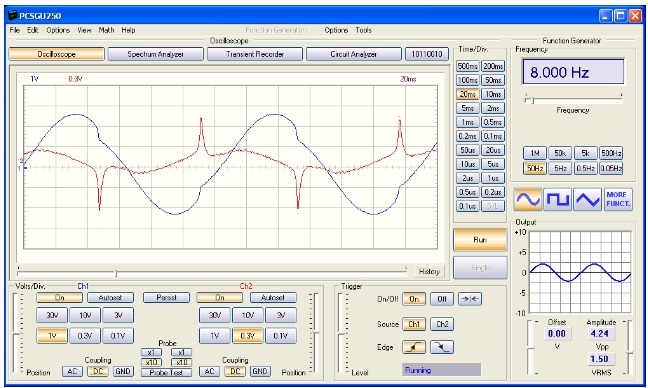Toggle Ch2 On button
648x388 pixels.
point(219,298)
